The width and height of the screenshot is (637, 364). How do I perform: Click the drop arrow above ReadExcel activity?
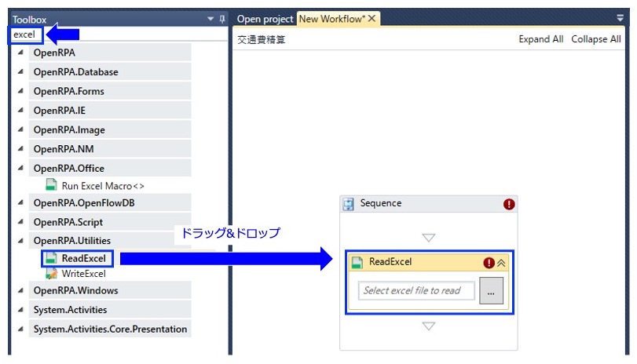(x=429, y=238)
